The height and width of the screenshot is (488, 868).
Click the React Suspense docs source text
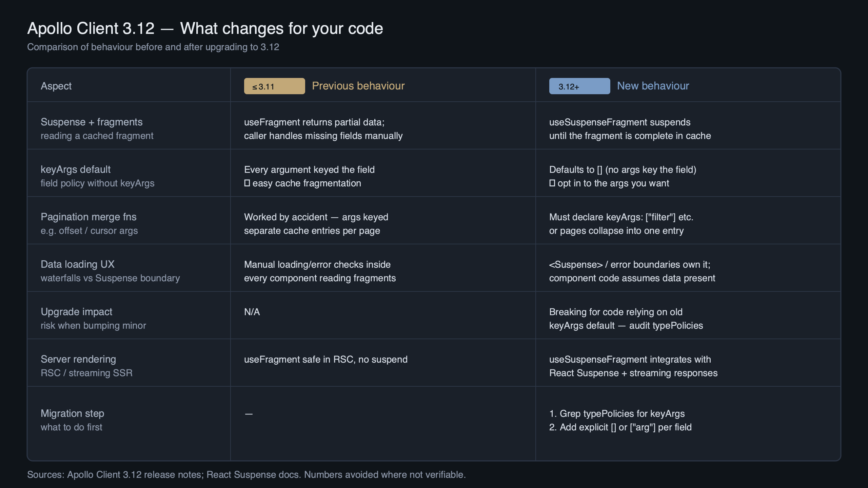click(x=253, y=475)
